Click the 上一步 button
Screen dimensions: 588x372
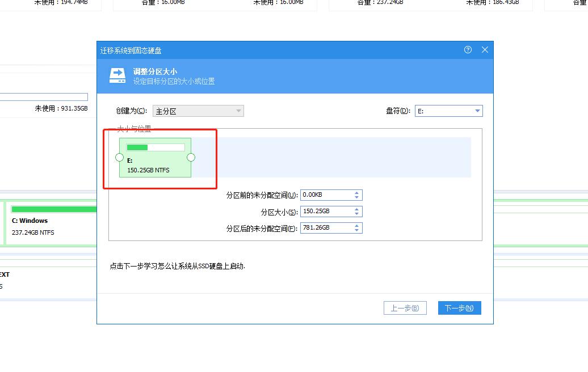pyautogui.click(x=405, y=308)
